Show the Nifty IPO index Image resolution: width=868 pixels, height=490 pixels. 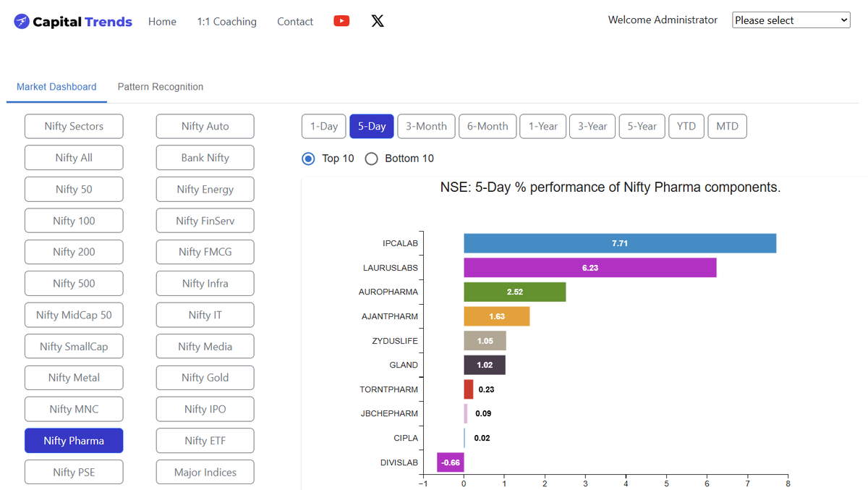pyautogui.click(x=205, y=409)
